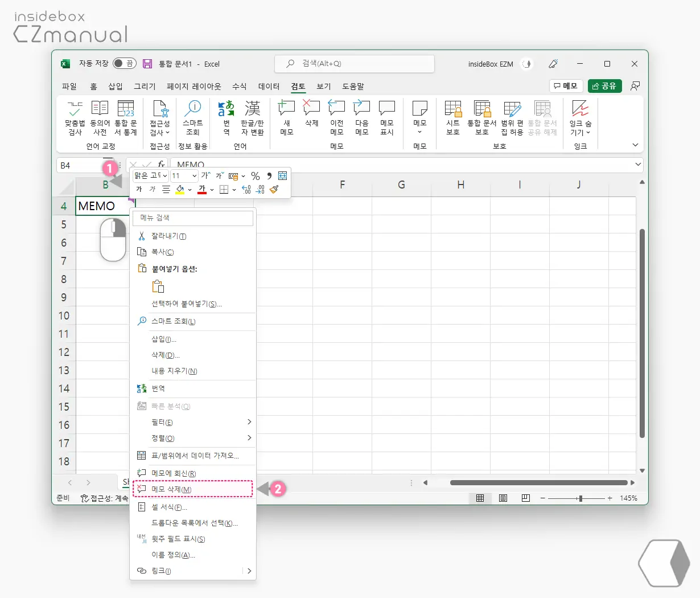This screenshot has width=700, height=598.
Task: Open 범위 편집 허용 ranges
Action: [x=512, y=118]
